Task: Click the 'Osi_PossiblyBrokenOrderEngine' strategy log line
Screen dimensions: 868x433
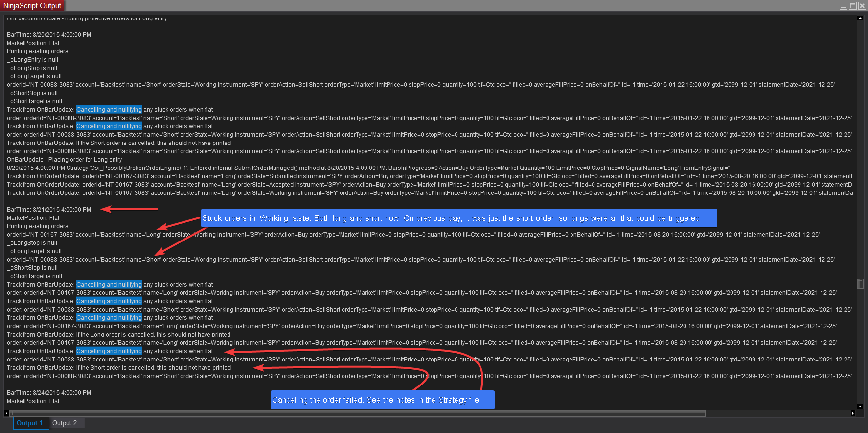Action: pyautogui.click(x=368, y=168)
